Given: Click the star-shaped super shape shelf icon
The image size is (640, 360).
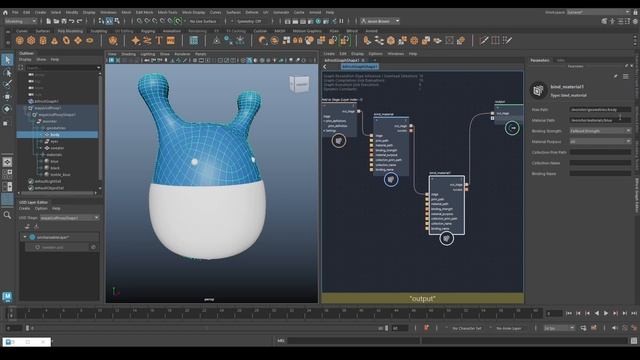Looking at the screenshot, I should pos(136,40).
